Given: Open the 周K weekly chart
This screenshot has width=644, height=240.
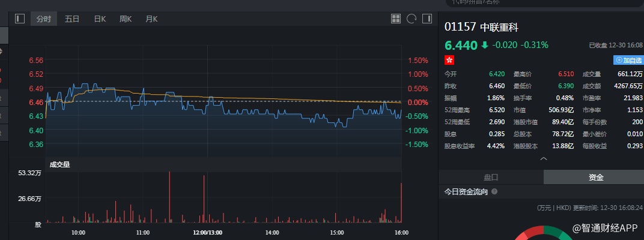Looking at the screenshot, I should [x=126, y=19].
